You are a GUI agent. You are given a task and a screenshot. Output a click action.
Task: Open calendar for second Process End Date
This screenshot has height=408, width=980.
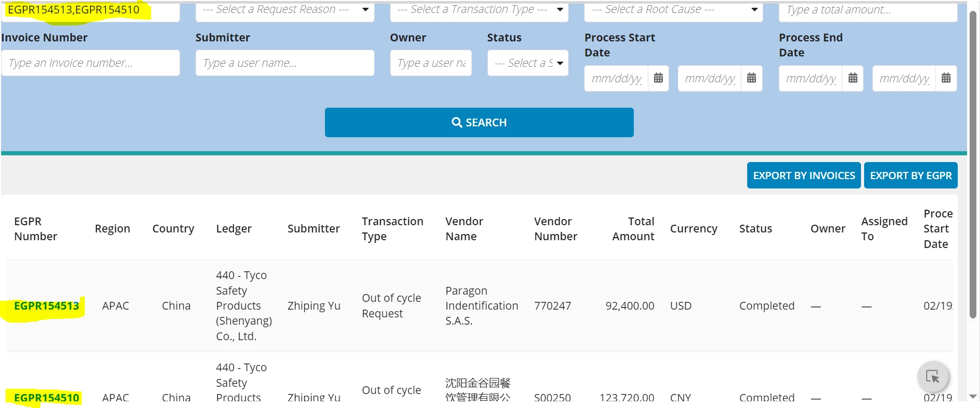[x=946, y=78]
